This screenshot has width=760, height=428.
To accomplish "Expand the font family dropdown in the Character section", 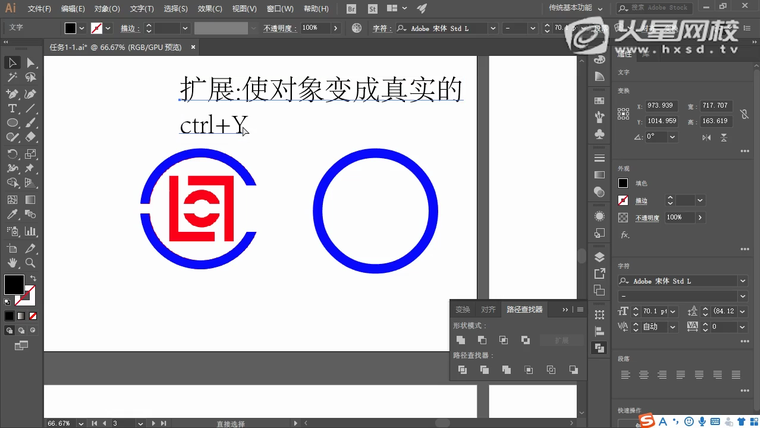I will point(743,281).
